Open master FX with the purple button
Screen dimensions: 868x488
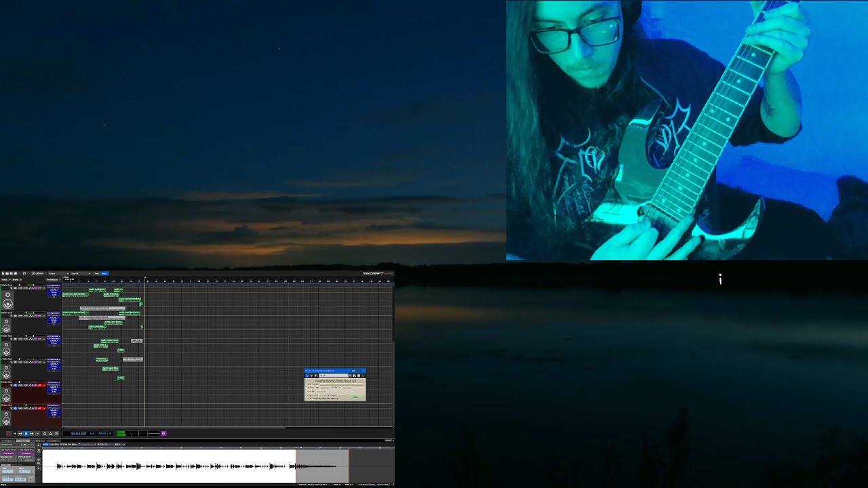click(163, 433)
